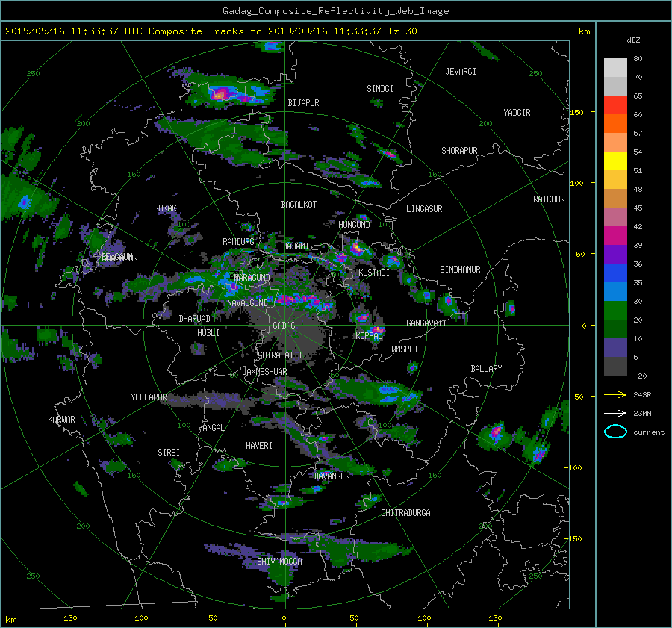Screen dimensions: 672x628
Task: Click the KUSTAGI city label
Action: pyautogui.click(x=374, y=273)
